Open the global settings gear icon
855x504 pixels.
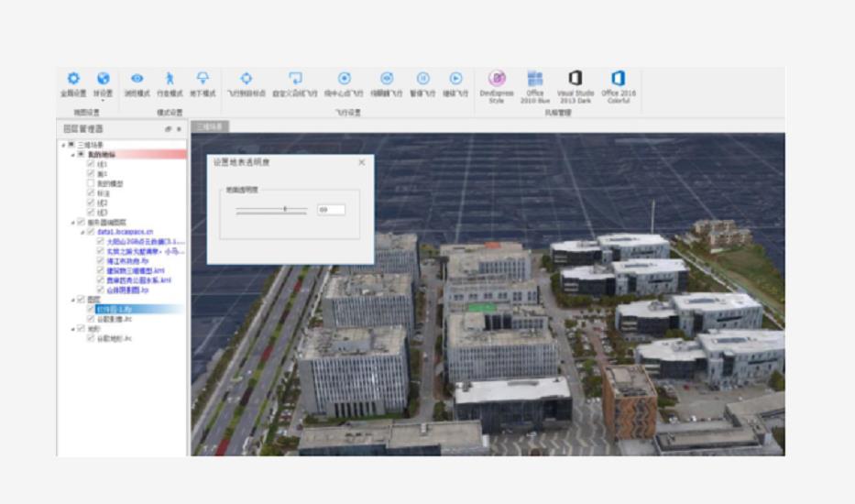coord(73,79)
